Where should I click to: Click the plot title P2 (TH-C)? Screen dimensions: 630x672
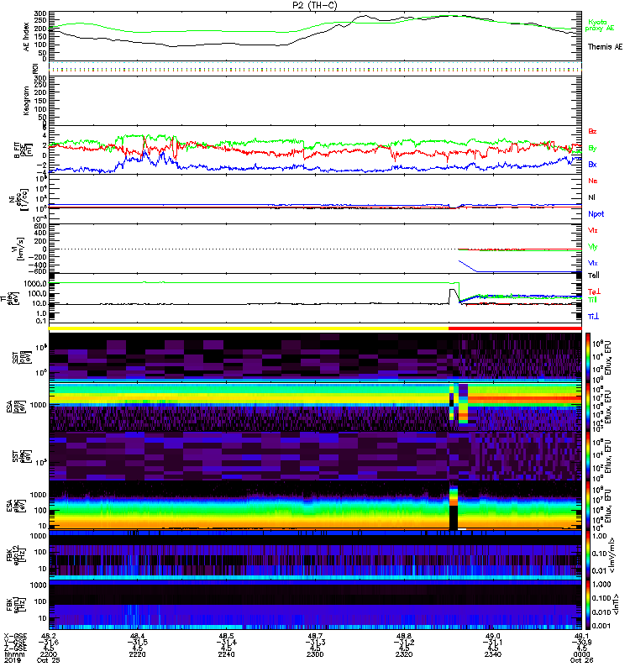pos(315,5)
